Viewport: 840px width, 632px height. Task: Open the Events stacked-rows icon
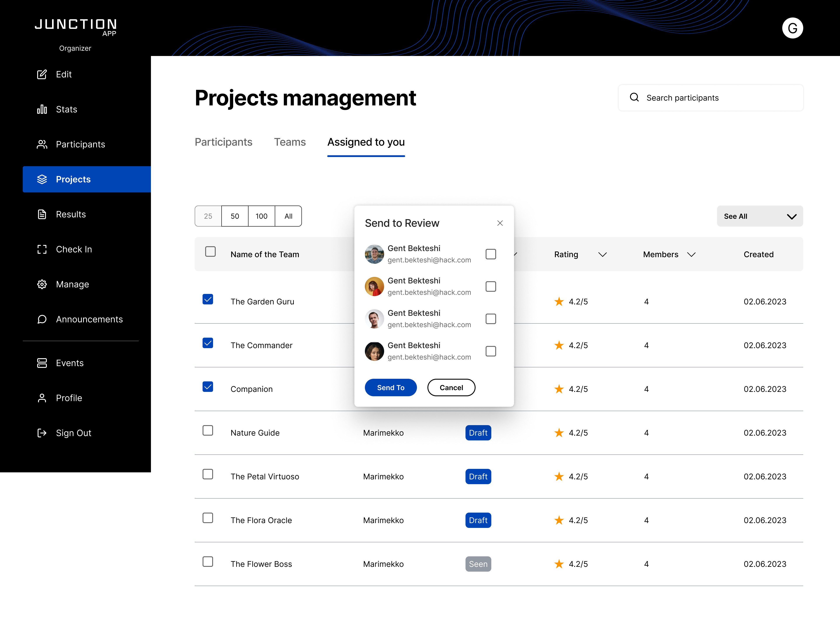tap(42, 363)
